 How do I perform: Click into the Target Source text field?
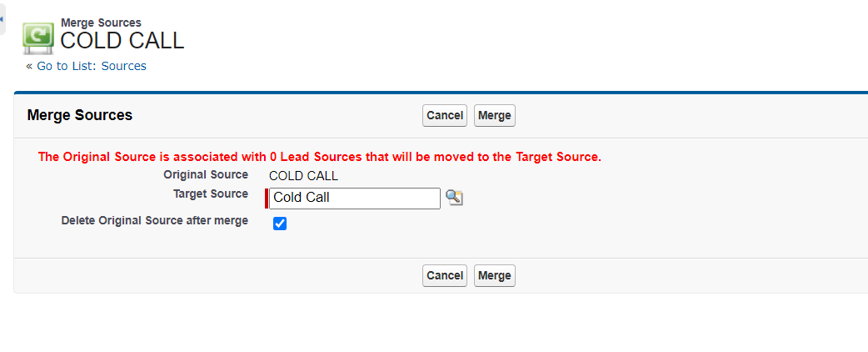pyautogui.click(x=355, y=198)
